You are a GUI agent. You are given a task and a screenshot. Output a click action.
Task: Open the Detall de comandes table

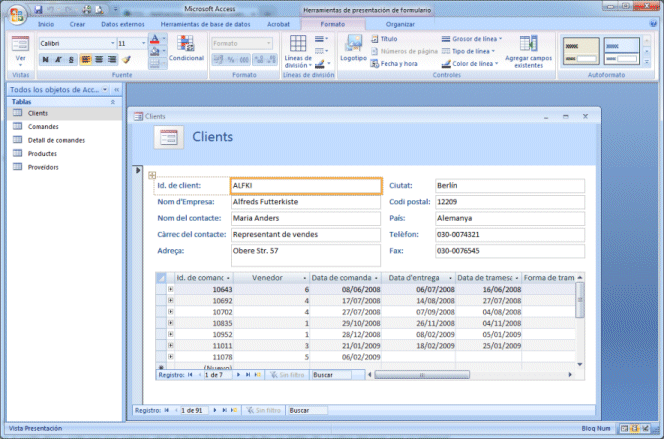pos(64,140)
